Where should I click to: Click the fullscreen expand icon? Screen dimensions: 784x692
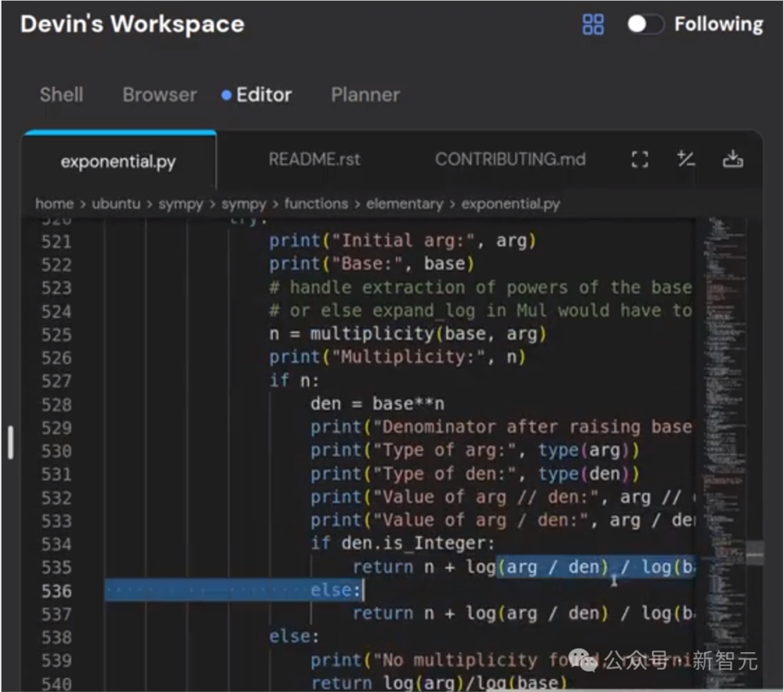pyautogui.click(x=640, y=159)
